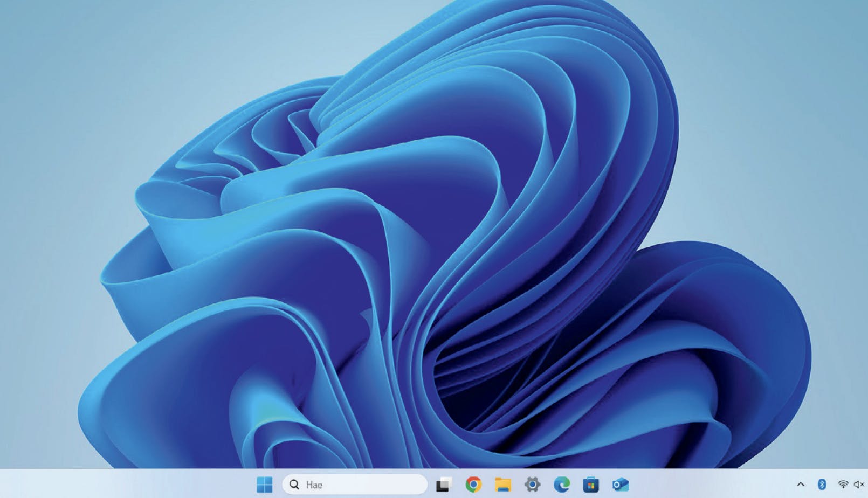Open the Microsoft Store app
The width and height of the screenshot is (868, 498).
pyautogui.click(x=591, y=485)
